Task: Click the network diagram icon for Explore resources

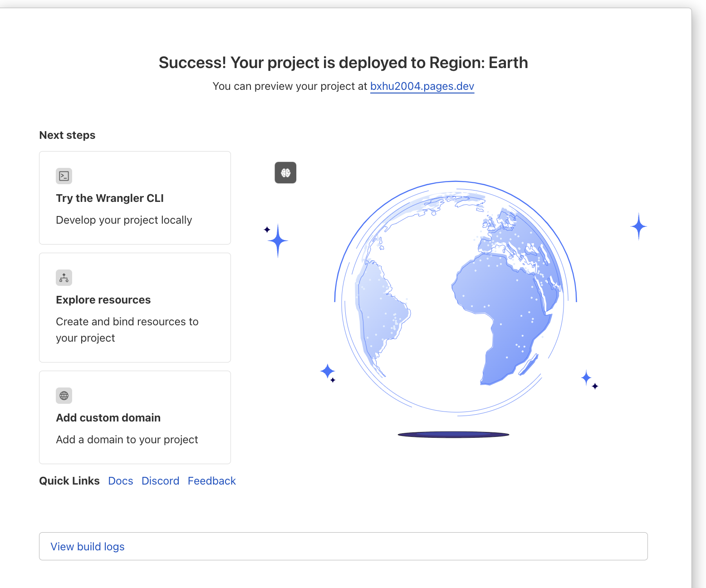Action: tap(64, 278)
